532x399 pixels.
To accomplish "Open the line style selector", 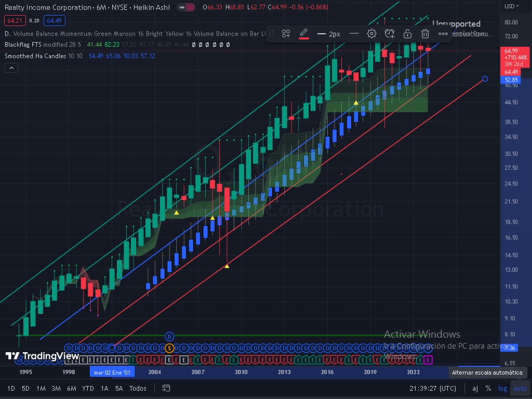I will coord(354,34).
